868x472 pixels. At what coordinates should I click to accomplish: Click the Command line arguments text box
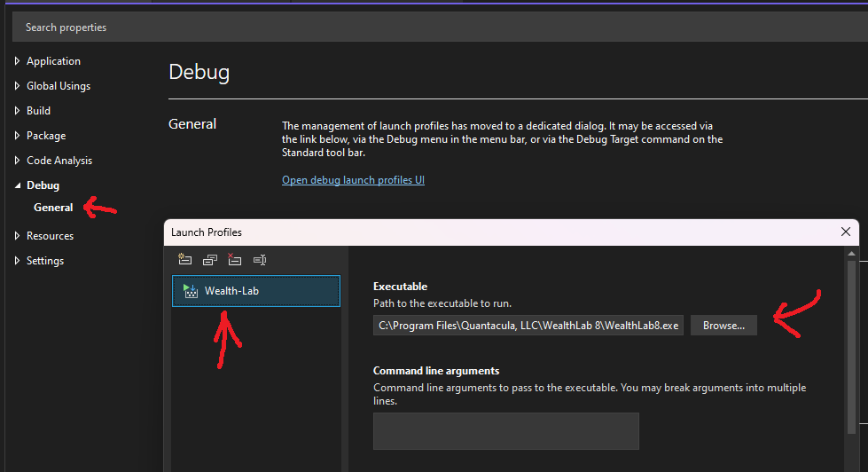pyautogui.click(x=505, y=431)
